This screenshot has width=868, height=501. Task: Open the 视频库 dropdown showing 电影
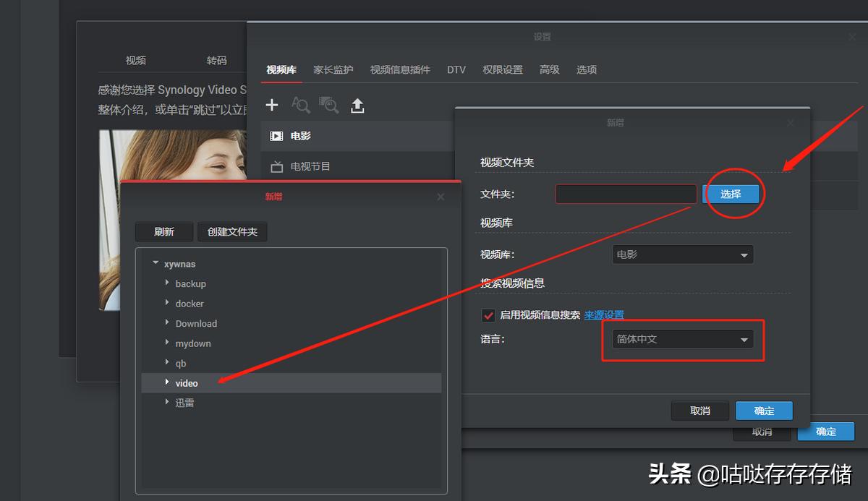[681, 254]
